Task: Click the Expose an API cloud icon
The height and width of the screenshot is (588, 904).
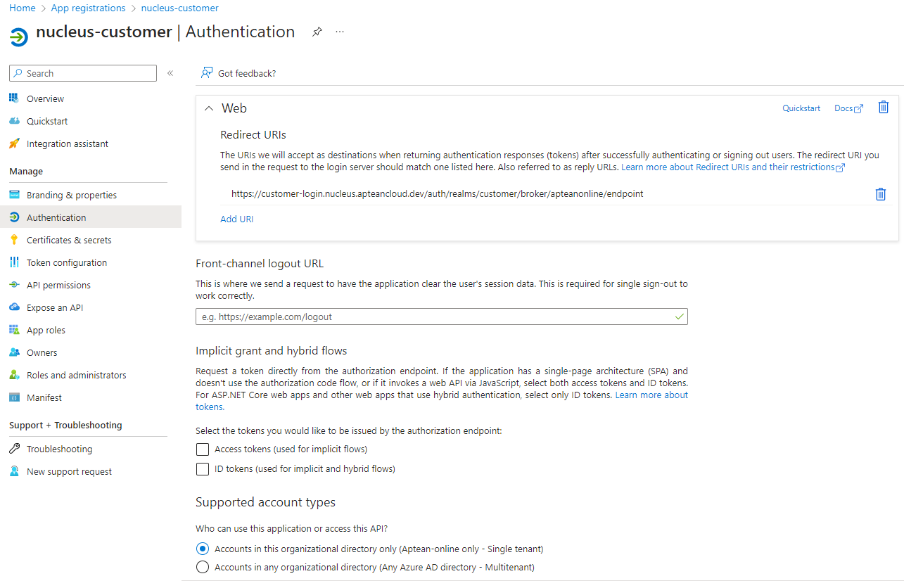Action: 14,307
